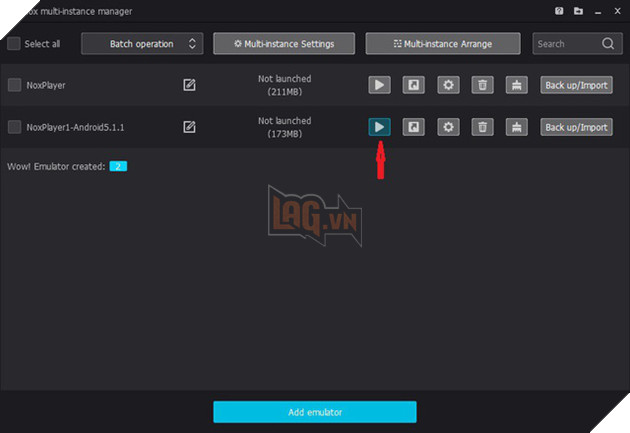
Task: Open Multi-instance Arrange
Action: click(443, 43)
